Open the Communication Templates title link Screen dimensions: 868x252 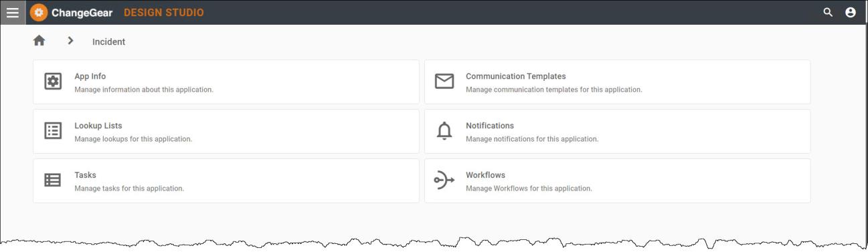pos(516,76)
